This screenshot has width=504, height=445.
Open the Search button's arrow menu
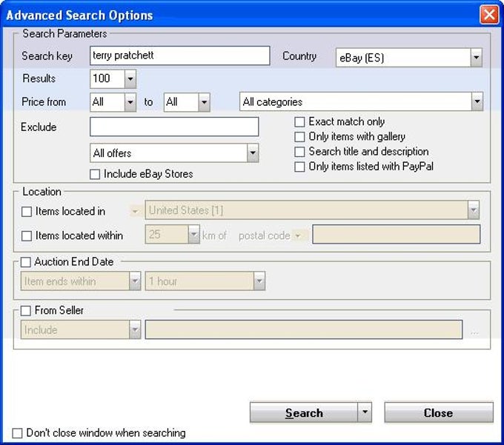(365, 412)
